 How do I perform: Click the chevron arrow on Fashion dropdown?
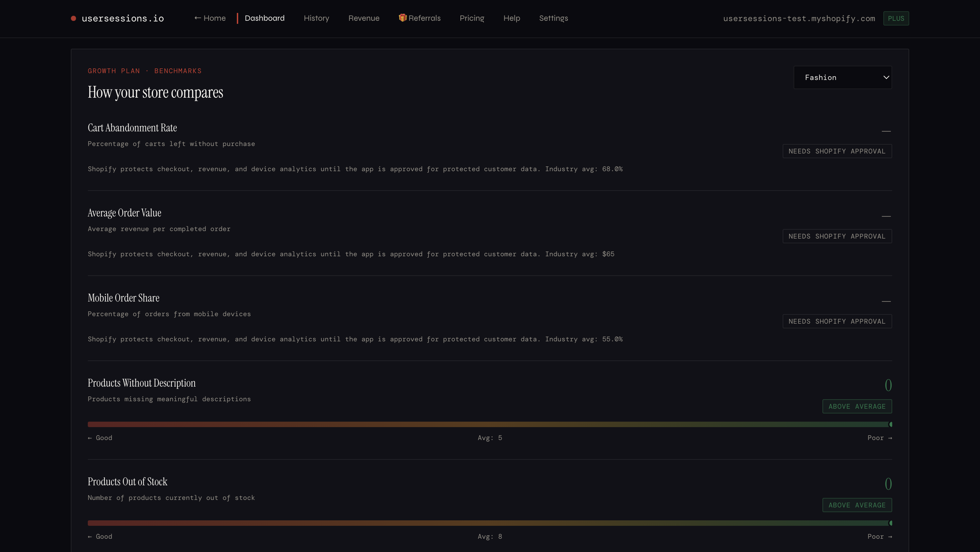point(886,77)
